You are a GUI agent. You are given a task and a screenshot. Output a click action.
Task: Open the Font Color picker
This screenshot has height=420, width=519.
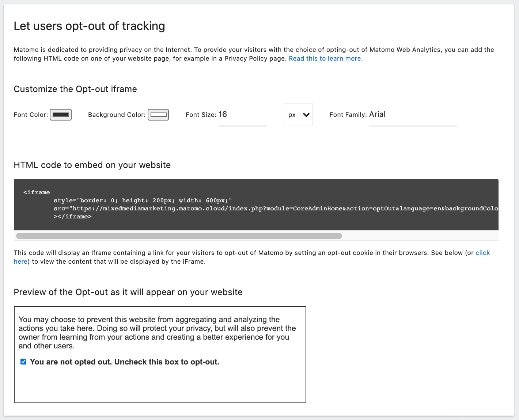(60, 114)
